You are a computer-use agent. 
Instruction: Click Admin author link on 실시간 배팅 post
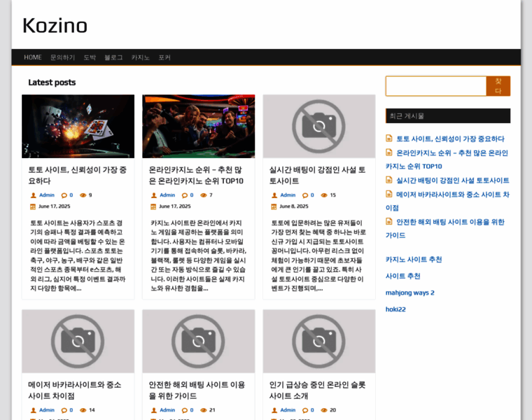[288, 195]
